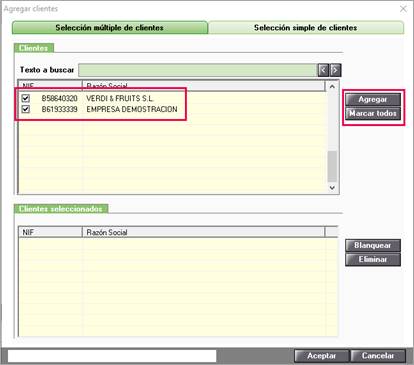The image size is (414, 365).
Task: Click the bottom status text field
Action: (x=112, y=356)
